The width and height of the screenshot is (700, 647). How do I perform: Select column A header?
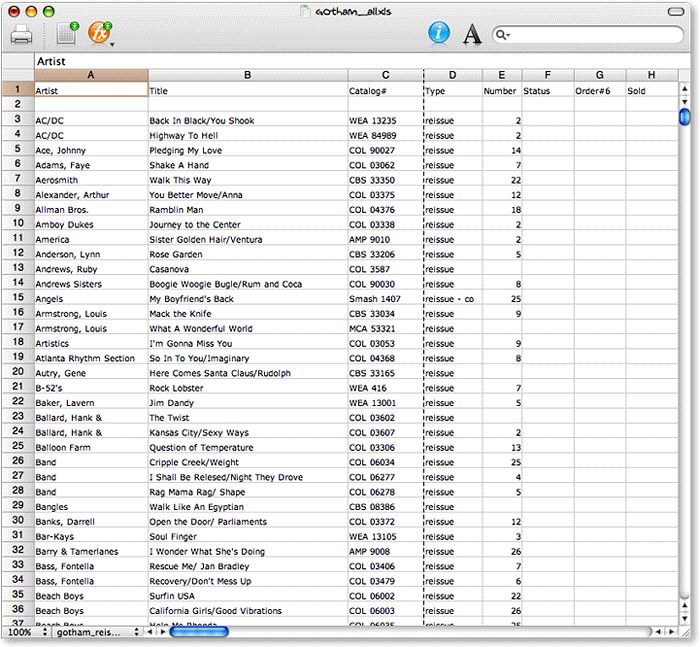(x=91, y=75)
